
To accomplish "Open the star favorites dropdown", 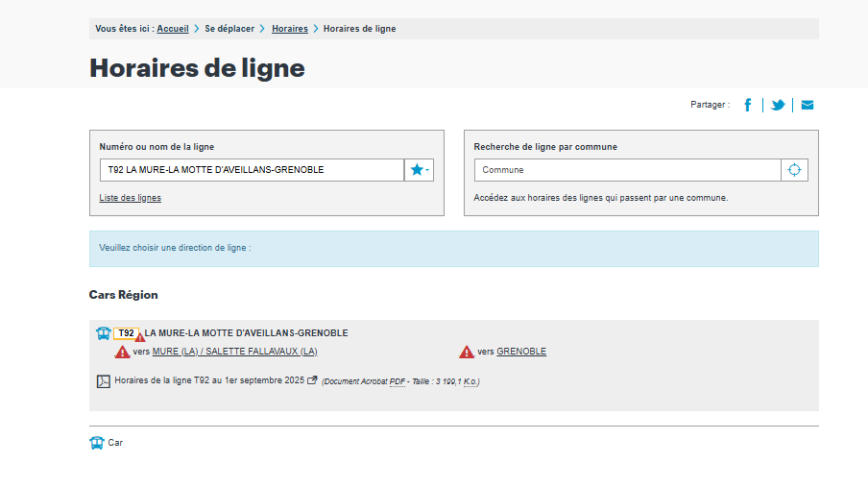I will tap(420, 170).
